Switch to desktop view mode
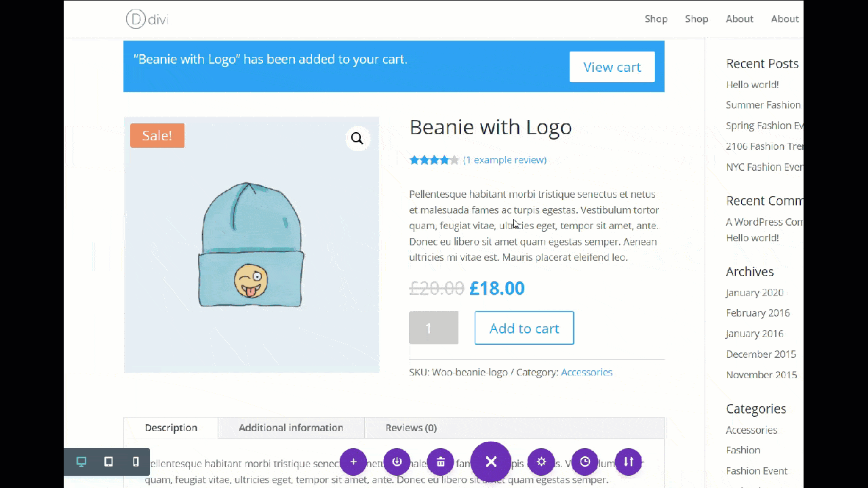Viewport: 868px width, 488px height. click(x=81, y=462)
